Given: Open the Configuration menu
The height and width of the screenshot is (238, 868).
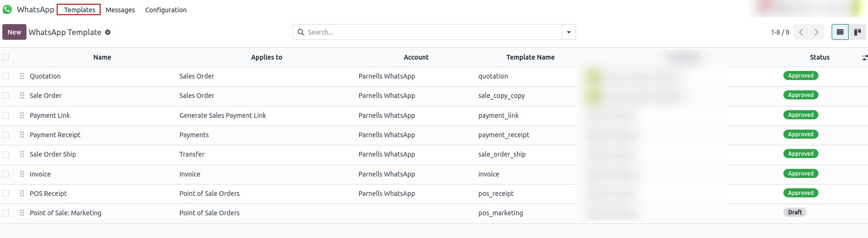Looking at the screenshot, I should [165, 10].
